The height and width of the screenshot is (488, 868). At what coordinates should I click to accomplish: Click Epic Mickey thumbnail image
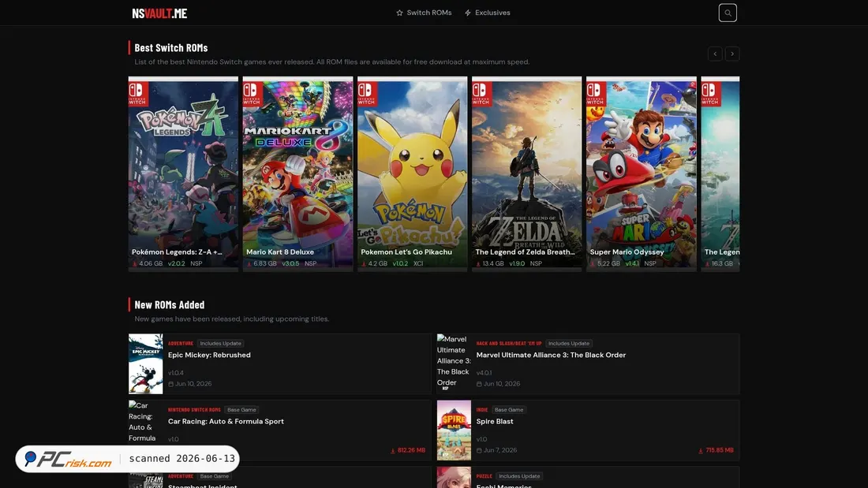click(x=146, y=363)
